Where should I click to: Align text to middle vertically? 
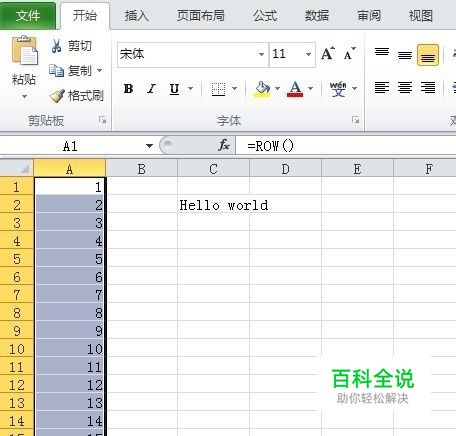(x=405, y=55)
